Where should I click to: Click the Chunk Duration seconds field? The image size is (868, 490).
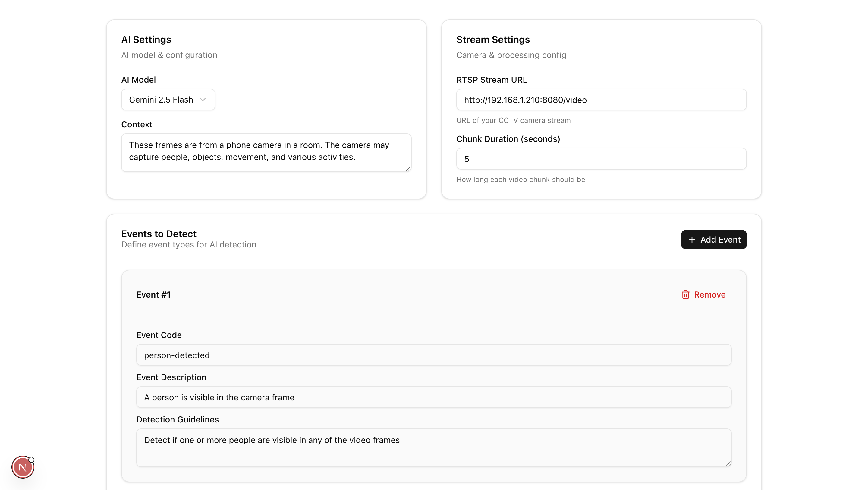pyautogui.click(x=601, y=158)
